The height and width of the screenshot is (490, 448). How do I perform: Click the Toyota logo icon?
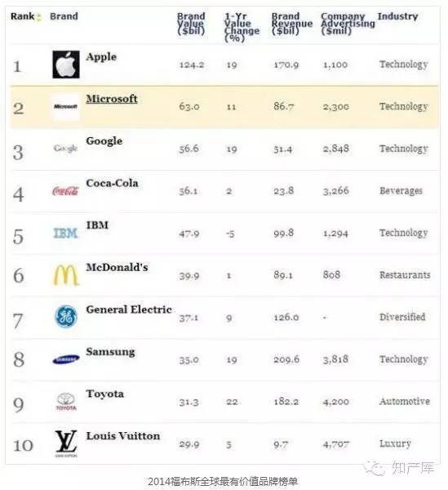pos(66,402)
